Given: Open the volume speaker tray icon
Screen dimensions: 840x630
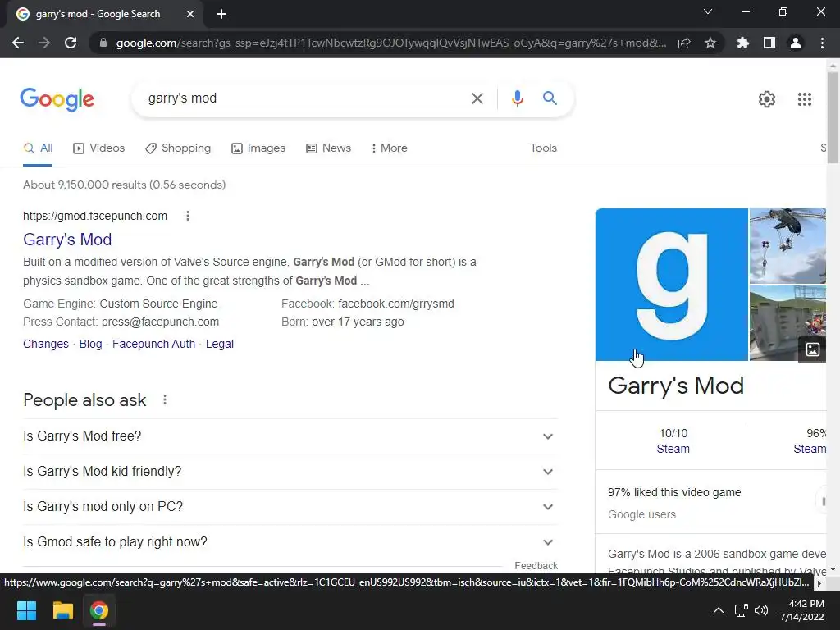Looking at the screenshot, I should coord(760,610).
